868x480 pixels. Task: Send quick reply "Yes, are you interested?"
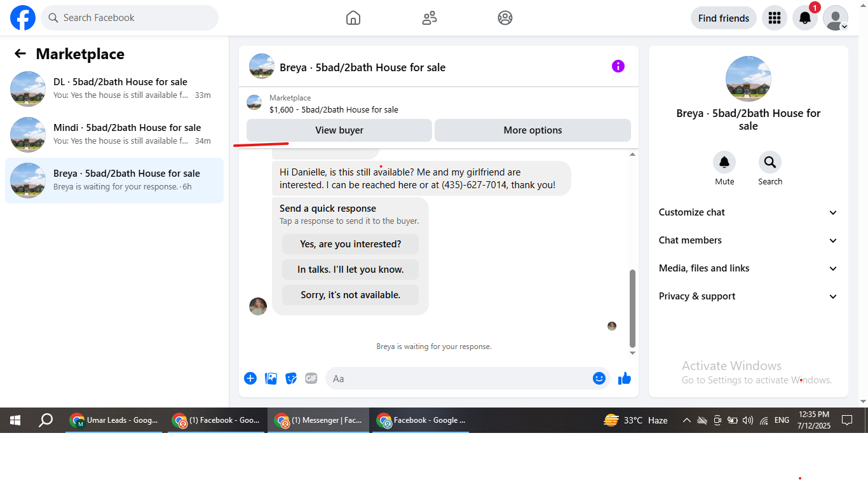pos(351,244)
